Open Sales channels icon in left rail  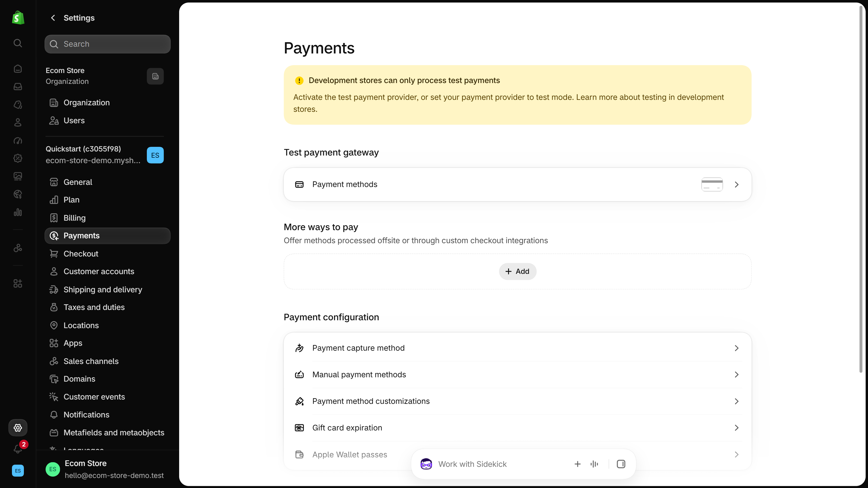[x=18, y=248]
